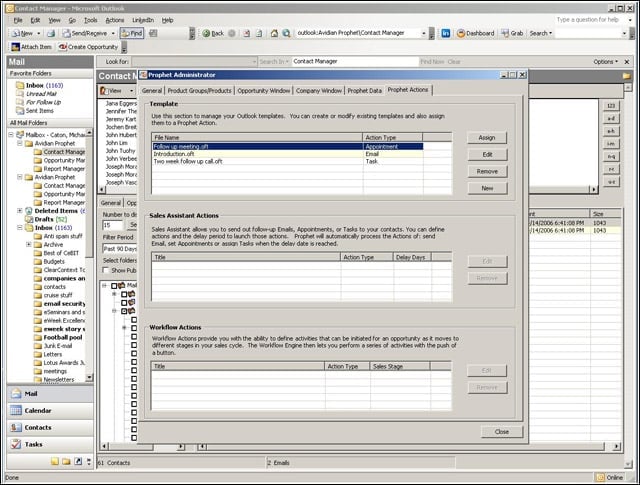Switch to the Prophet Data tab
The width and height of the screenshot is (640, 485).
tap(364, 91)
